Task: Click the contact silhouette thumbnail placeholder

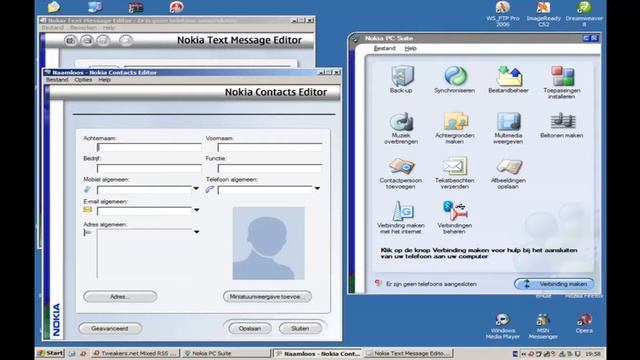Action: coord(269,243)
